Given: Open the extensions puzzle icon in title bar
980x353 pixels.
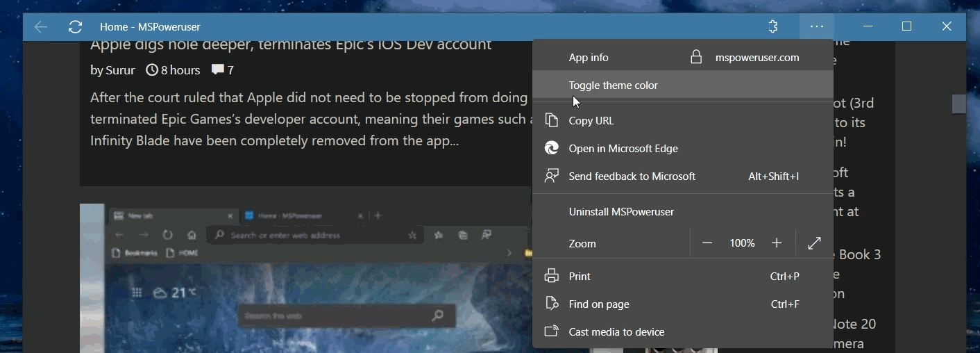Looking at the screenshot, I should point(772,27).
